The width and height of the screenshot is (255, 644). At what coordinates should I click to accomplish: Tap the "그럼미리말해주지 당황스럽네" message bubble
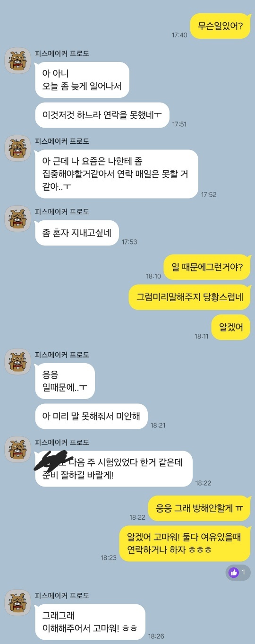pyautogui.click(x=189, y=297)
